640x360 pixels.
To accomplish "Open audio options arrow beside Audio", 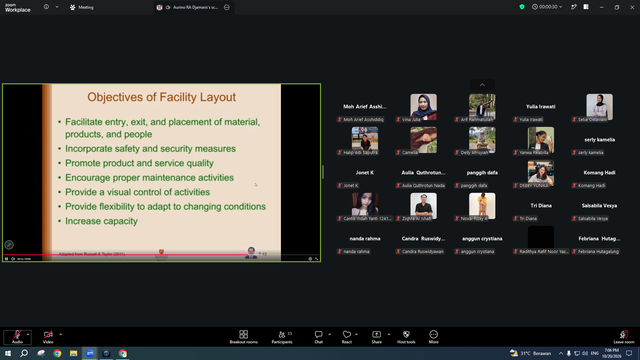I will coord(28,334).
